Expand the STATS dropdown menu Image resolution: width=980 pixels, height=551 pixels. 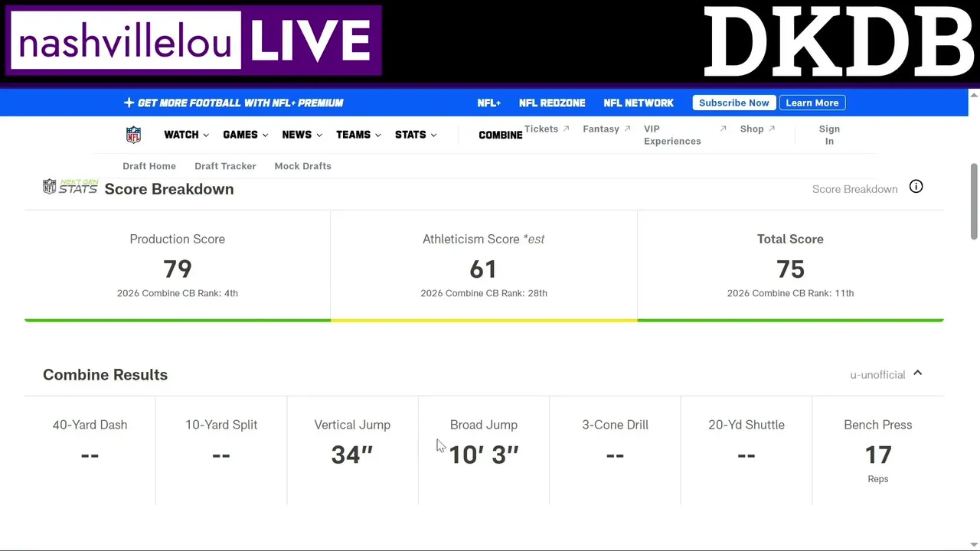pyautogui.click(x=416, y=135)
